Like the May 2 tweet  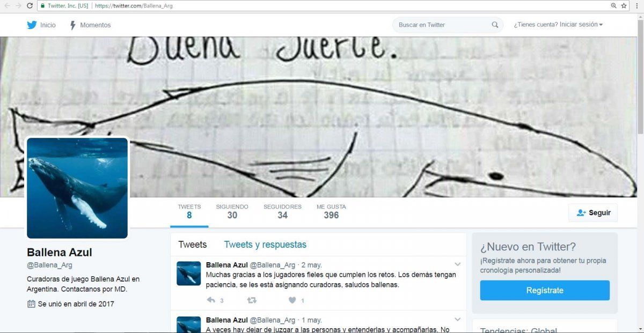tap(292, 300)
